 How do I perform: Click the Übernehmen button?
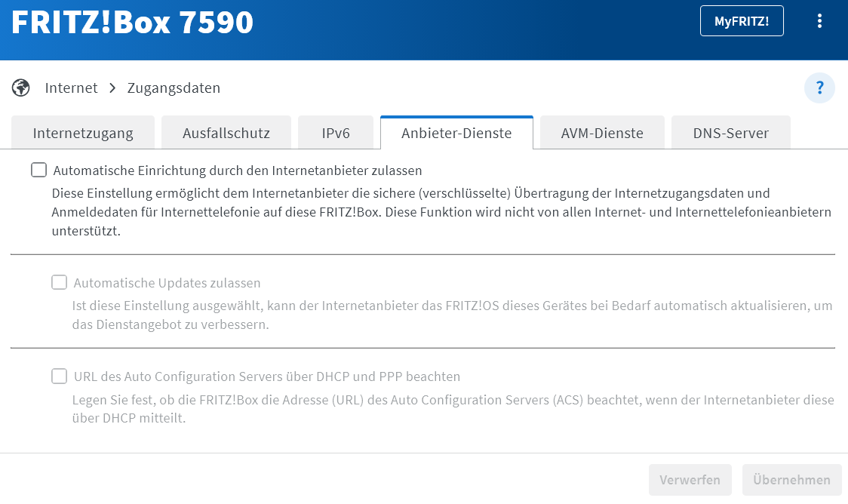click(x=791, y=480)
